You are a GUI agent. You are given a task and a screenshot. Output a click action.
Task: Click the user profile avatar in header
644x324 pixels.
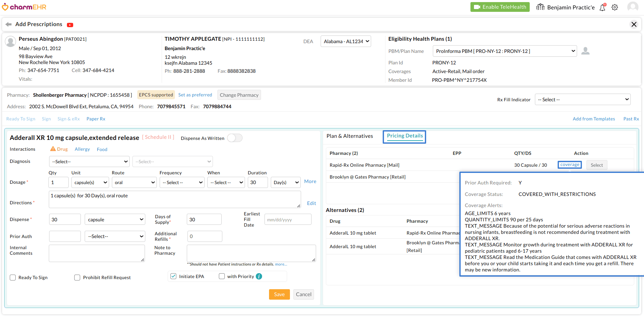tap(632, 7)
